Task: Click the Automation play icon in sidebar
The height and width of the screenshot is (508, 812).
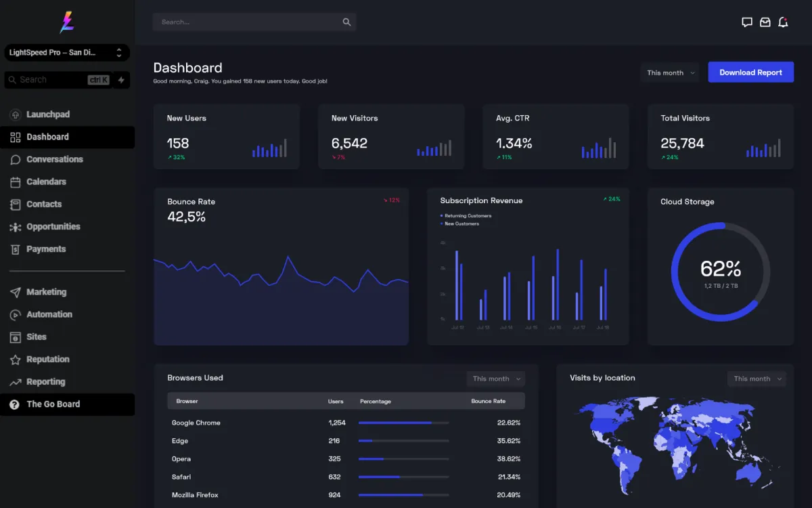Action: pos(15,315)
